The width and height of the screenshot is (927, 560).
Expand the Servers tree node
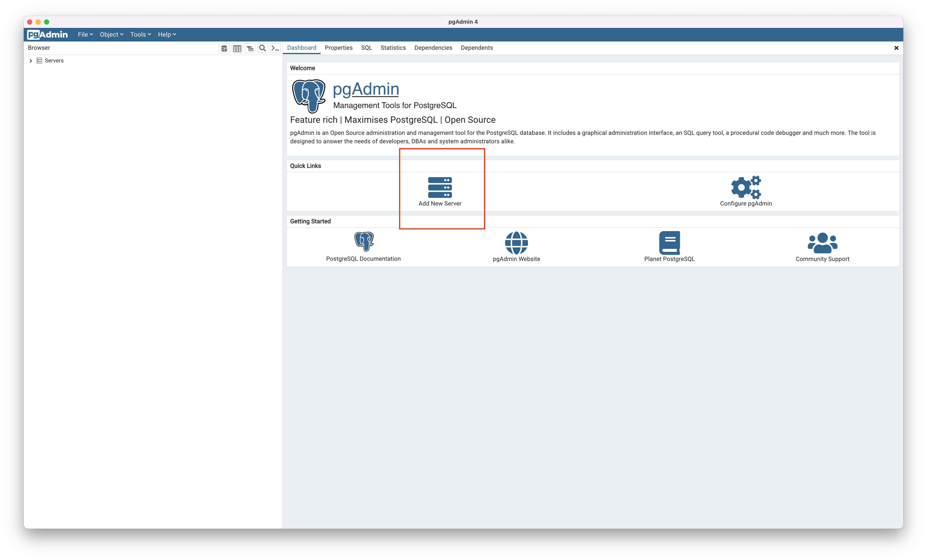point(31,61)
